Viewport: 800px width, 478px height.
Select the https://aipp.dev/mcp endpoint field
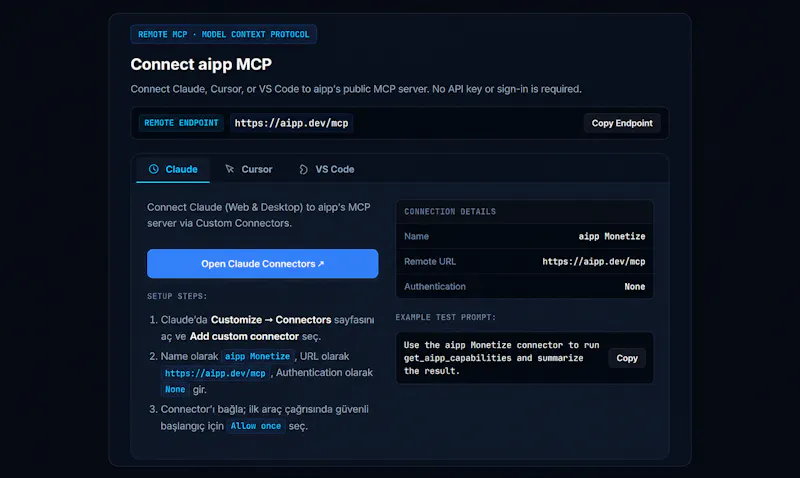point(291,123)
